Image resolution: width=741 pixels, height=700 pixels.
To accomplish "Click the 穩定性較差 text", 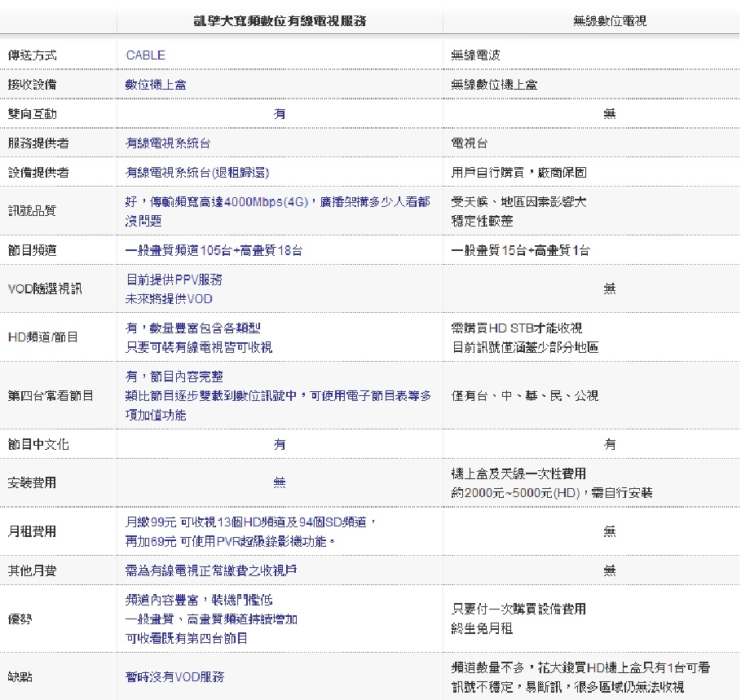I will point(482,221).
